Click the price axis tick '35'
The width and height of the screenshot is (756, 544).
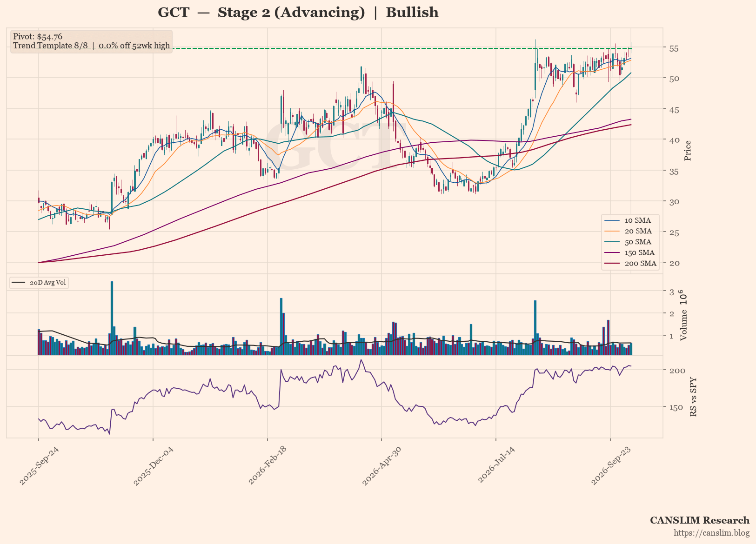click(x=673, y=171)
